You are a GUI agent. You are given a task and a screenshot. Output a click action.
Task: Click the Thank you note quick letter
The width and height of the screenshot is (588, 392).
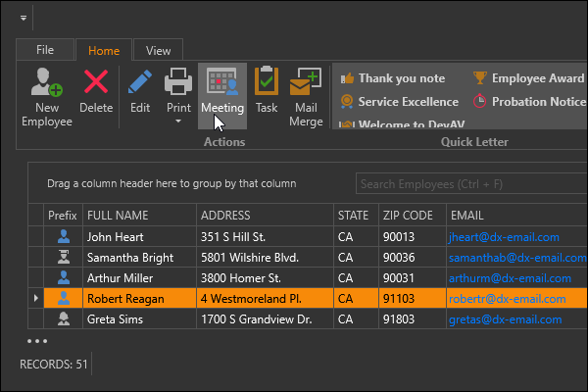392,78
